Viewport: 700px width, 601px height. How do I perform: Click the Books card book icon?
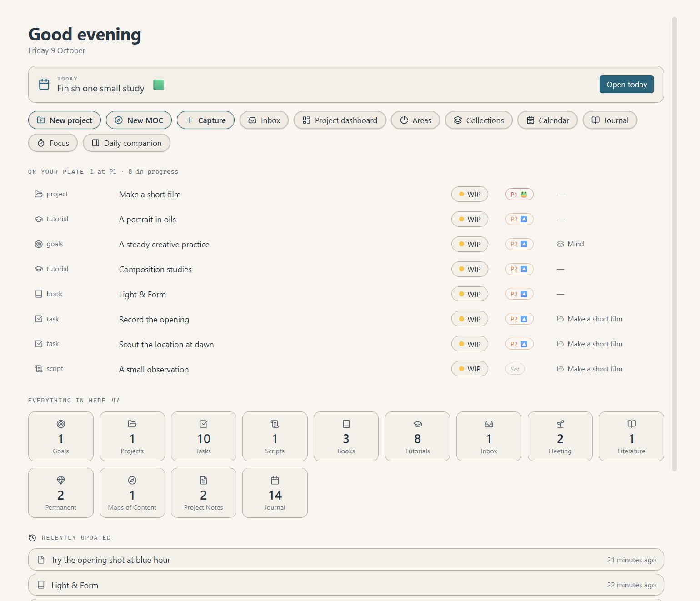pos(346,424)
